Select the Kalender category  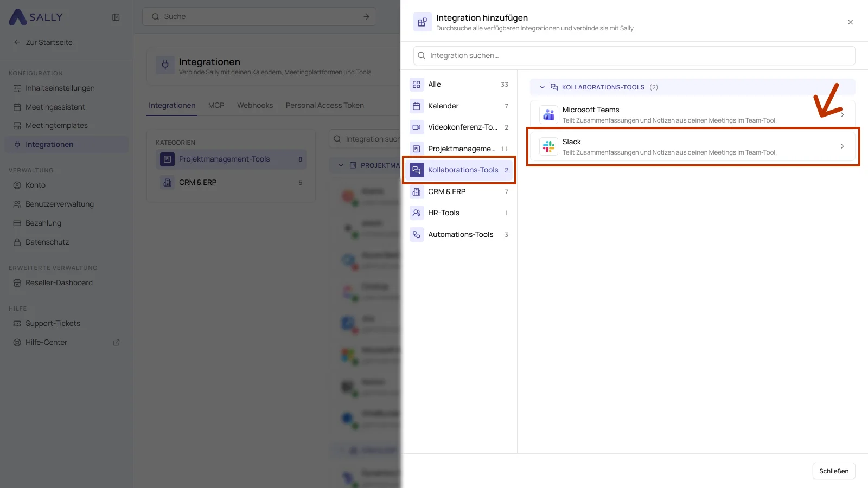459,106
